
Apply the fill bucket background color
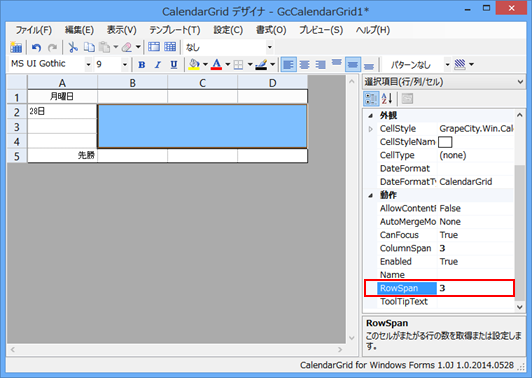click(x=194, y=64)
